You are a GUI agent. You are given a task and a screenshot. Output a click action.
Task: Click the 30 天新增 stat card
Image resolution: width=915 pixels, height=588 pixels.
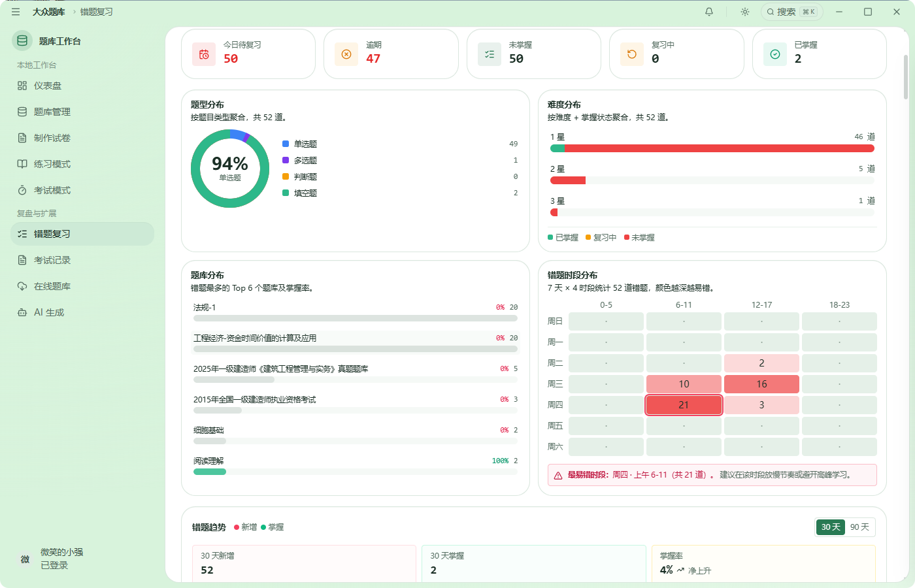pos(304,563)
